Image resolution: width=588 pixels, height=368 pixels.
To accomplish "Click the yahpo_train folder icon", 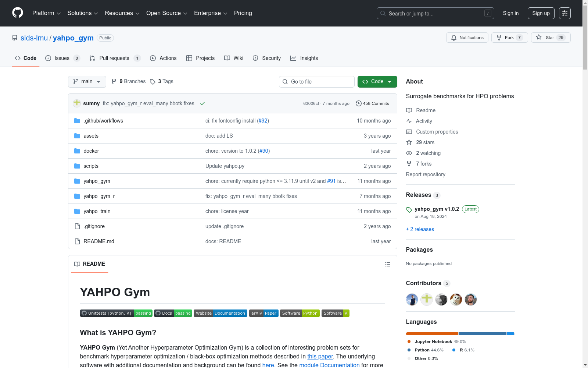I will tap(77, 211).
